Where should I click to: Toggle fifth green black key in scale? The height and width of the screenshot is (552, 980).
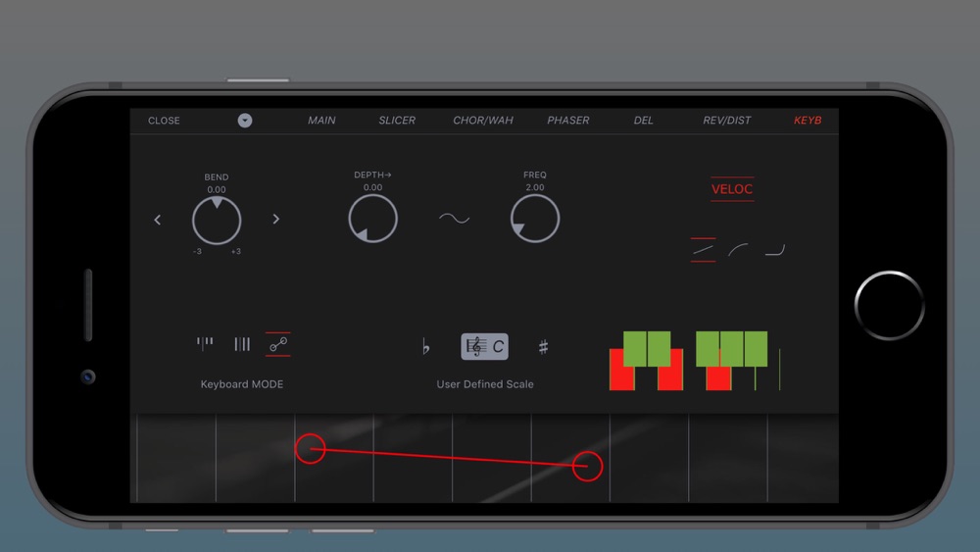click(756, 349)
